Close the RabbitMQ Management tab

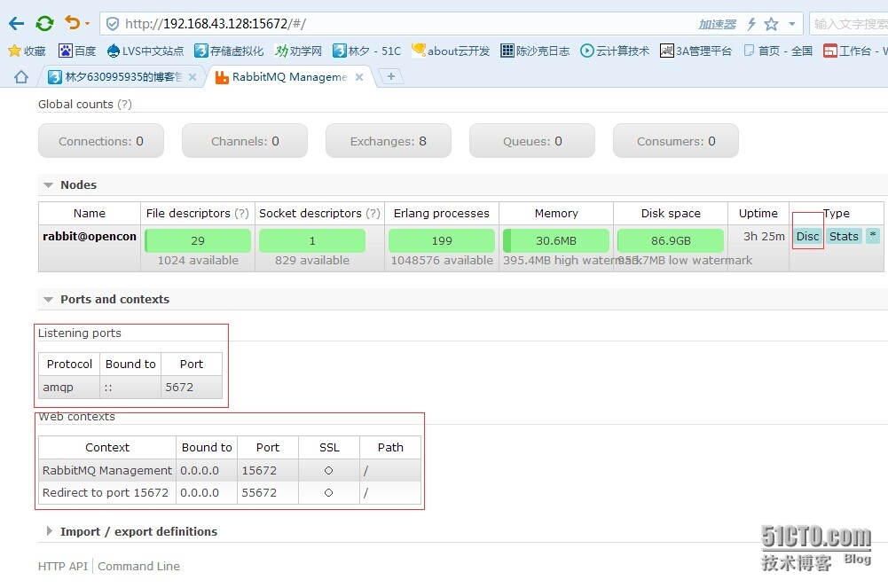point(359,77)
